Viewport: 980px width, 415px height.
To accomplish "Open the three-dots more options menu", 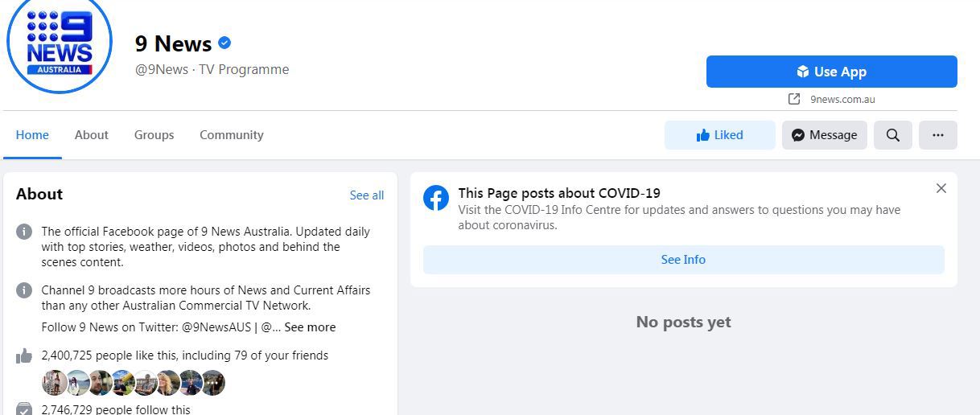I will pyautogui.click(x=938, y=135).
